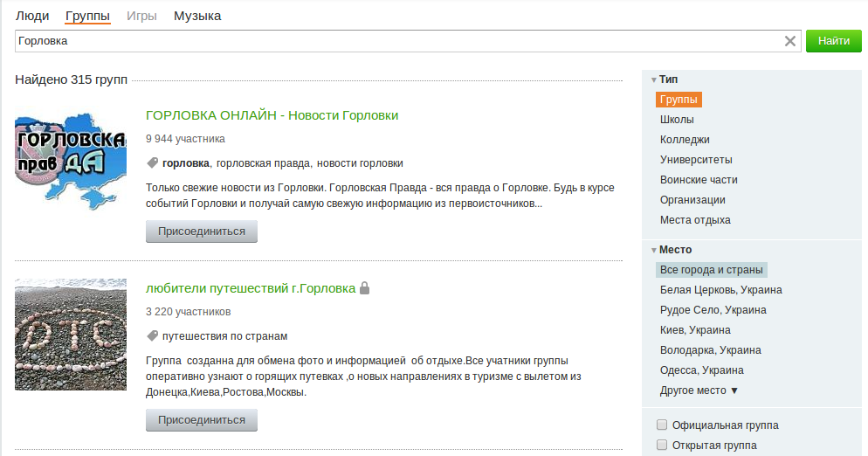This screenshot has height=456, width=868.
Task: Filter by Рудое Село, Украина
Action: (x=713, y=310)
